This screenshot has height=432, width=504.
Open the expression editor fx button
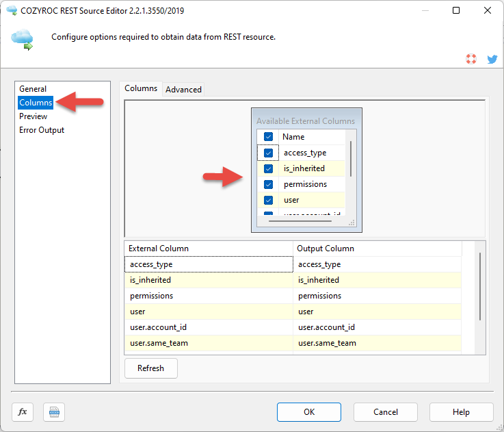pos(23,411)
